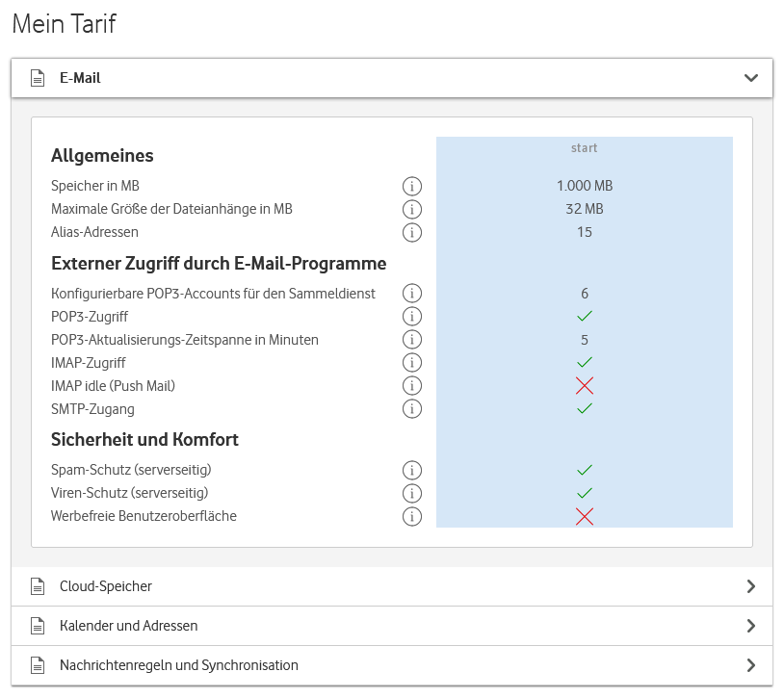Collapse the E-Mail section chevron
784x698 pixels.
(x=751, y=78)
